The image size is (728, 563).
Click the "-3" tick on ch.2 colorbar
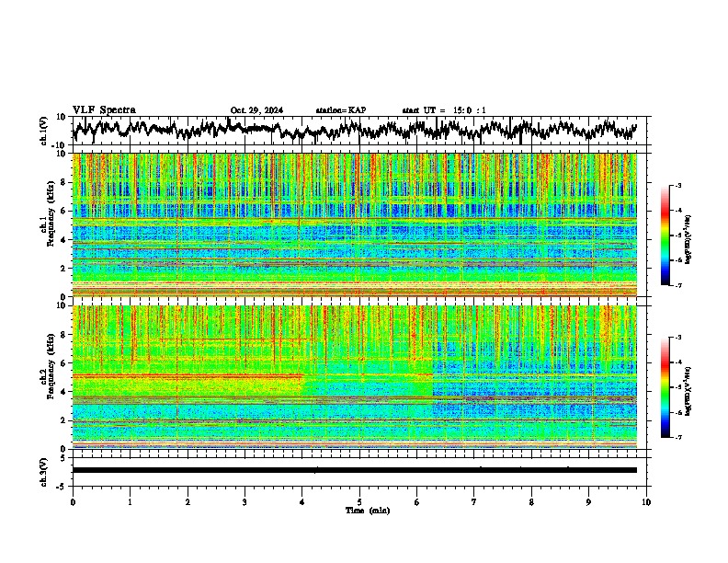tap(677, 338)
